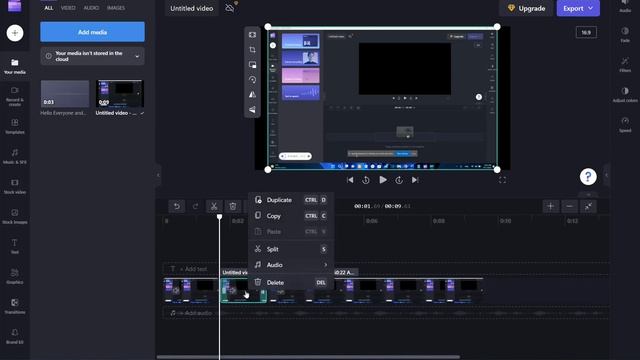This screenshot has width=640, height=360.
Task: Click the horizontal timeline scrollbar
Action: 309,357
